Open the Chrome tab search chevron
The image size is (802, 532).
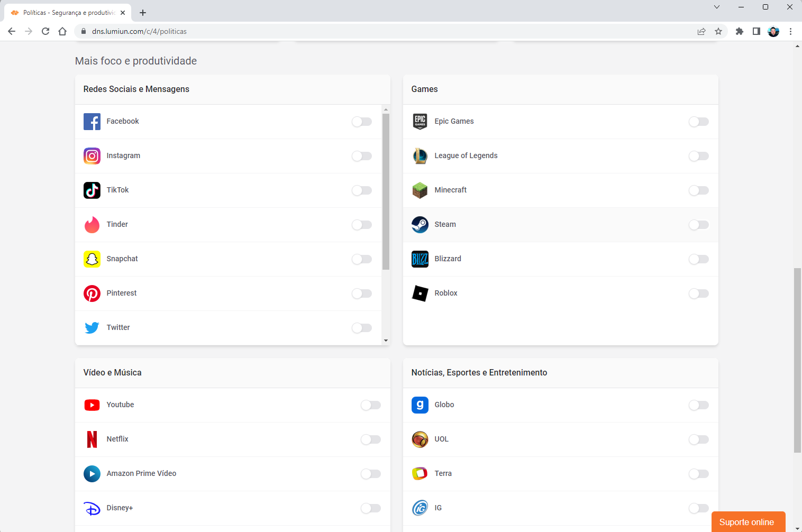(x=717, y=7)
